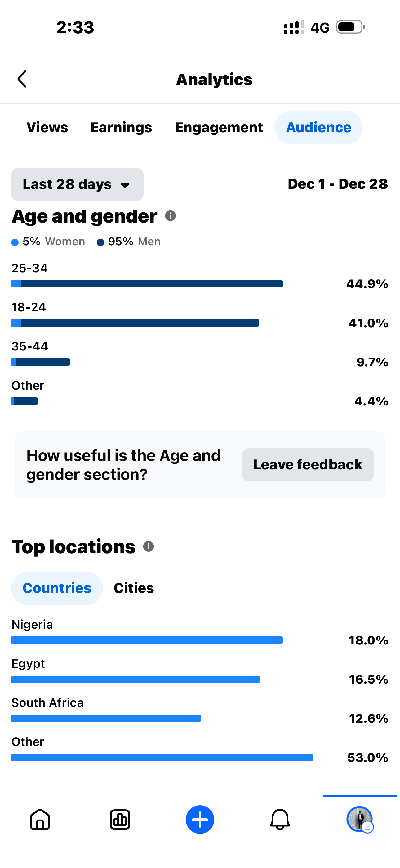Image resolution: width=400 pixels, height=868 pixels.
Task: Open the Age and gender info icon
Action: point(170,216)
